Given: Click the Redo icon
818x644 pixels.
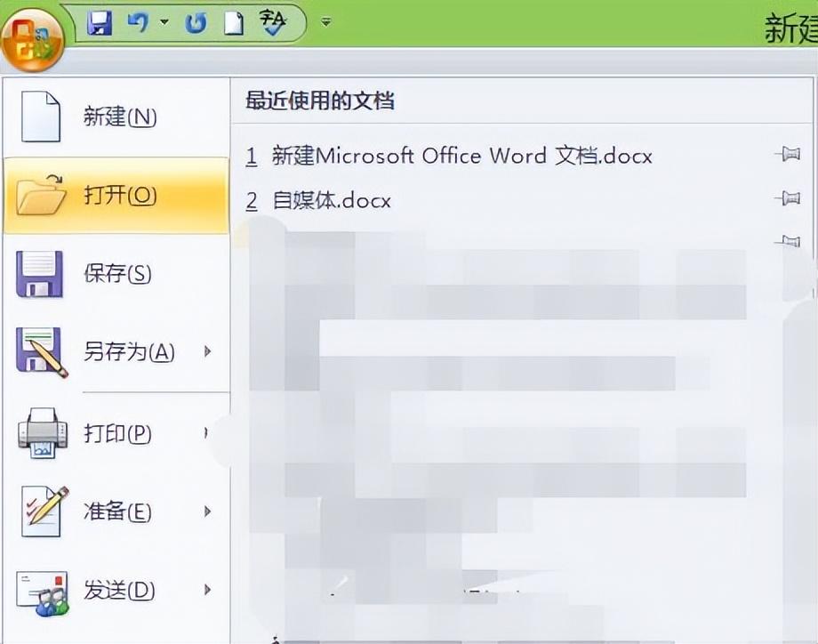Looking at the screenshot, I should 194,21.
